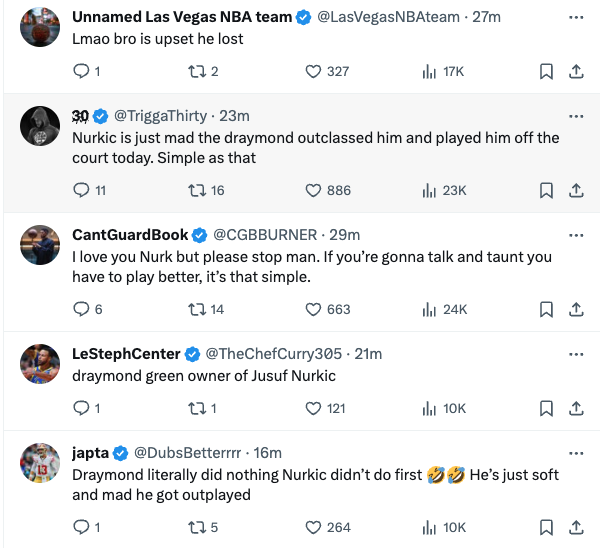This screenshot has width=600, height=548.
Task: Share the LeStephCenter tweet
Action: 576,408
